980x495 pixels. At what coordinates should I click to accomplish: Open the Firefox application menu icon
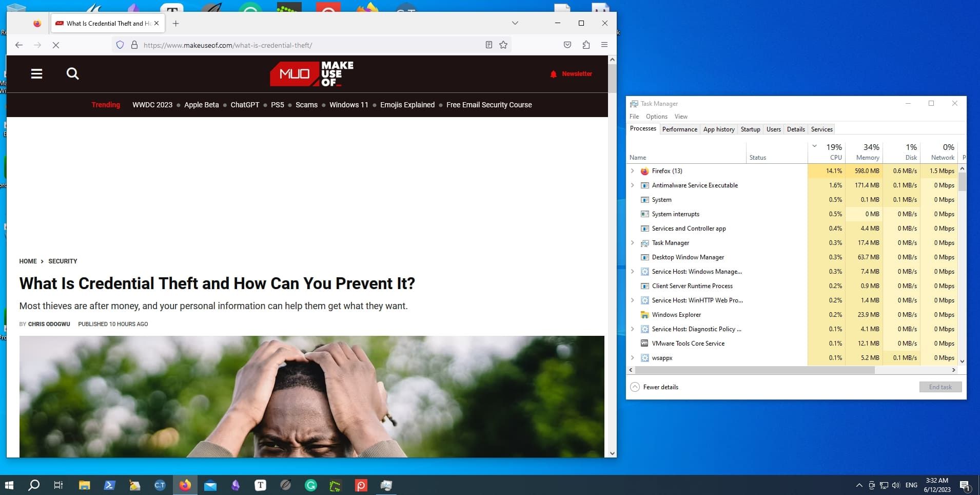coord(604,45)
